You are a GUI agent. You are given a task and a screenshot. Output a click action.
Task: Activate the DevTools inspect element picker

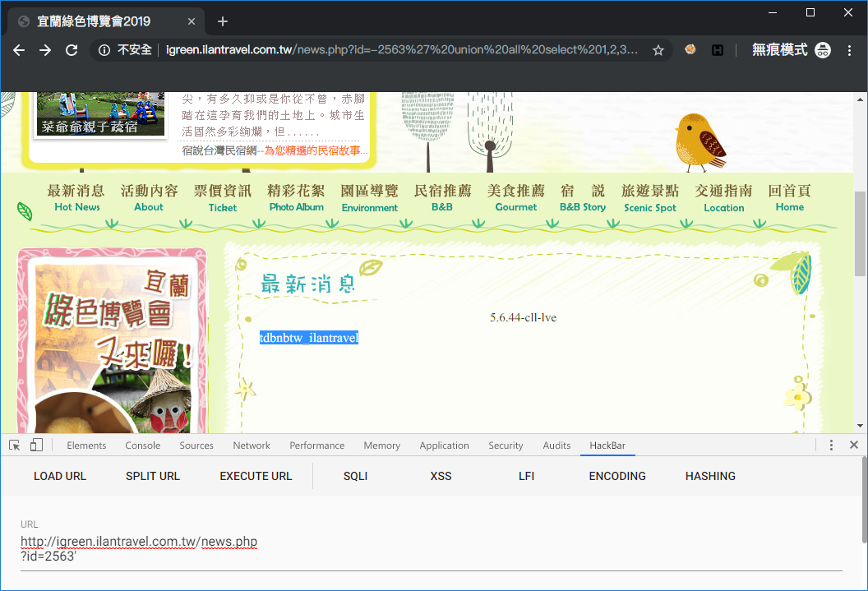pyautogui.click(x=15, y=446)
